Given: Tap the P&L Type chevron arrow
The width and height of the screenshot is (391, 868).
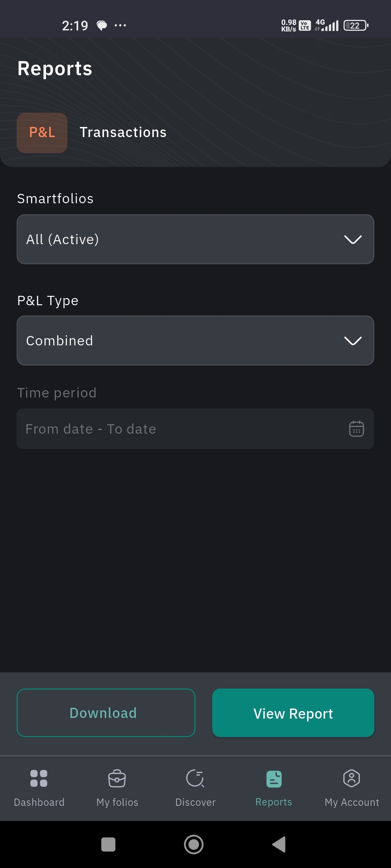Looking at the screenshot, I should [353, 341].
